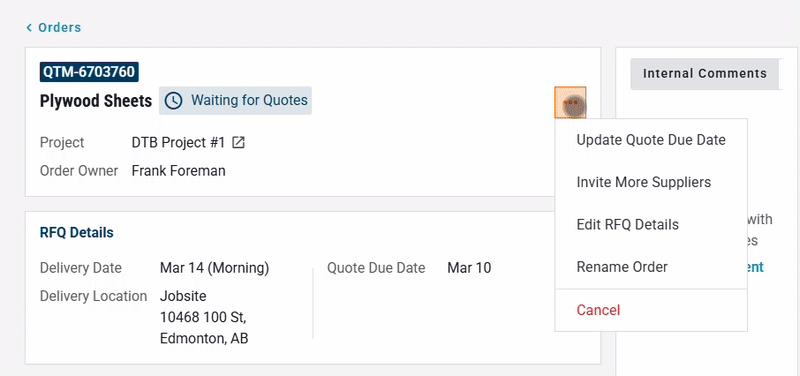Select Edit RFQ Details menu entry
Screen dimensions: 800x376
point(651,224)
